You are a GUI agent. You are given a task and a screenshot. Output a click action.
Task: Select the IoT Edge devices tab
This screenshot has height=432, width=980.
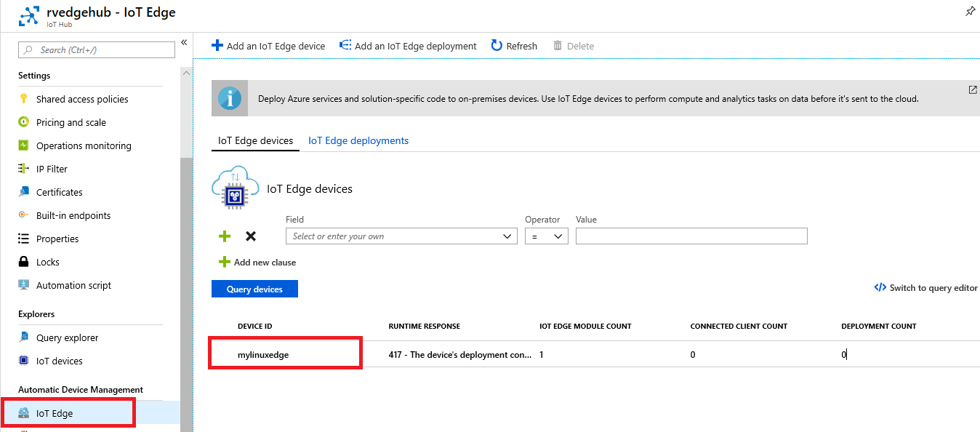click(255, 140)
